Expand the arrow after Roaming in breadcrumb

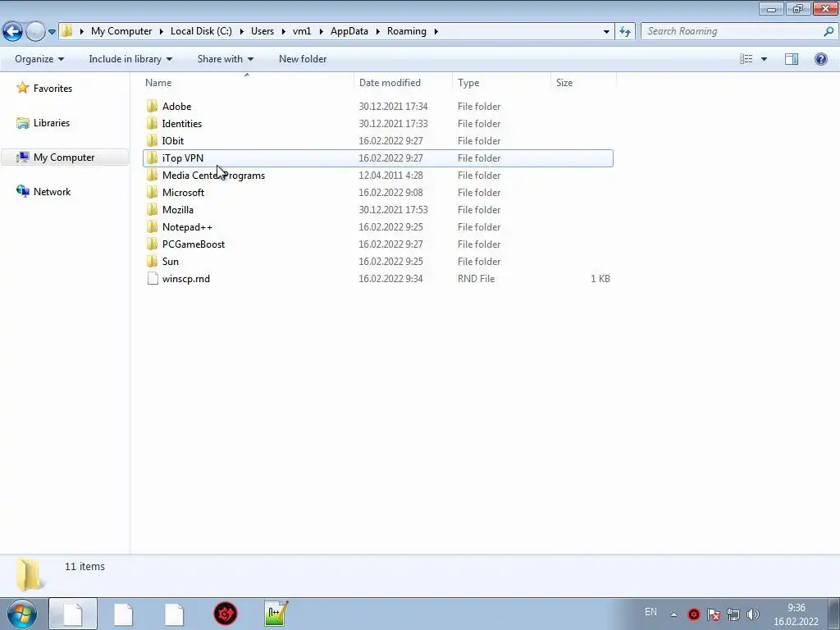point(436,32)
